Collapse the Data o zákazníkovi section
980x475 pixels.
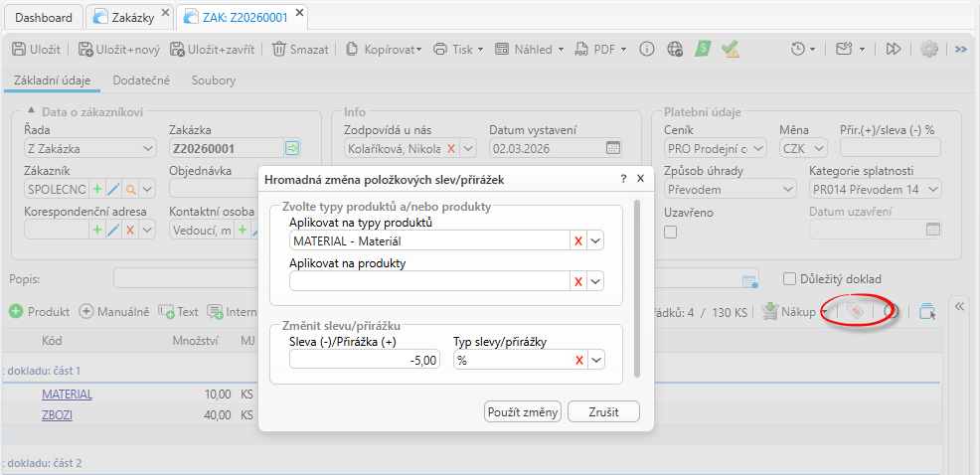coord(30,112)
